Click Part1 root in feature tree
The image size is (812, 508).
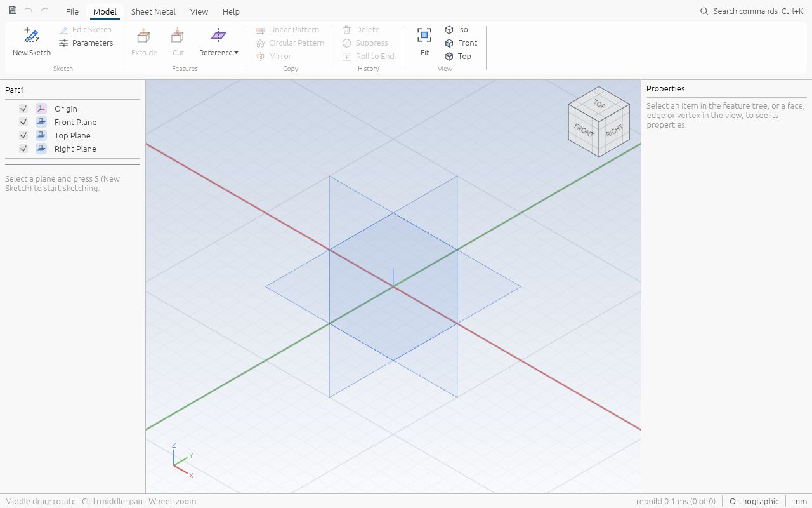click(15, 90)
